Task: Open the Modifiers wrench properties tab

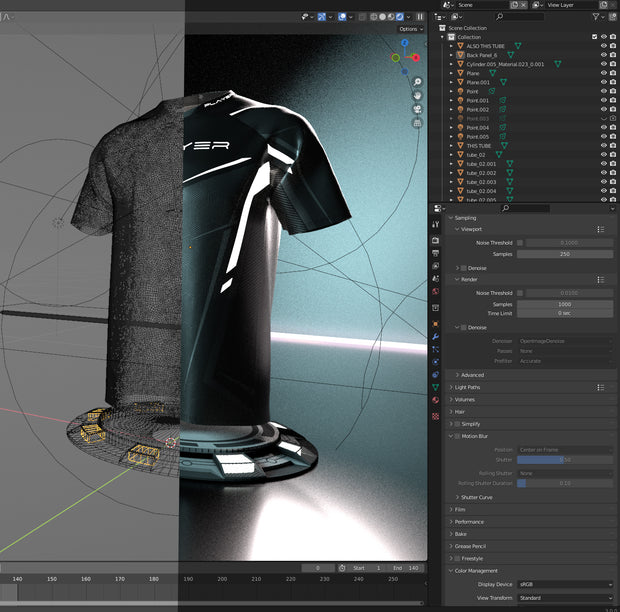Action: click(x=436, y=337)
